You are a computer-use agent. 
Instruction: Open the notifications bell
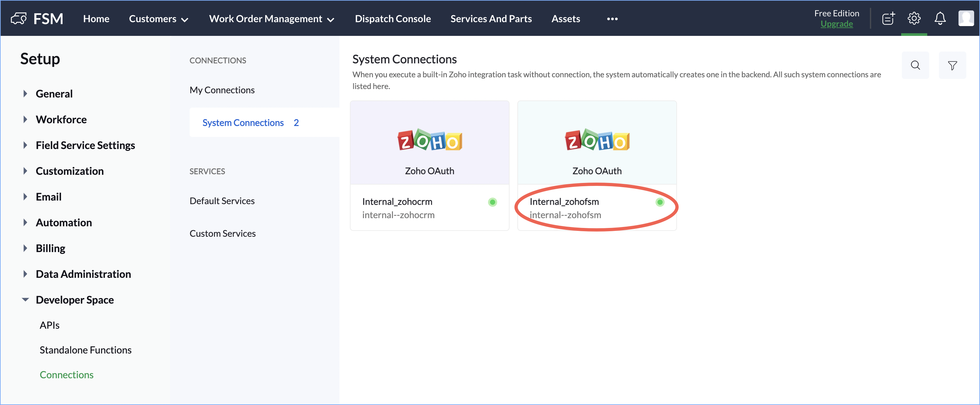[940, 18]
